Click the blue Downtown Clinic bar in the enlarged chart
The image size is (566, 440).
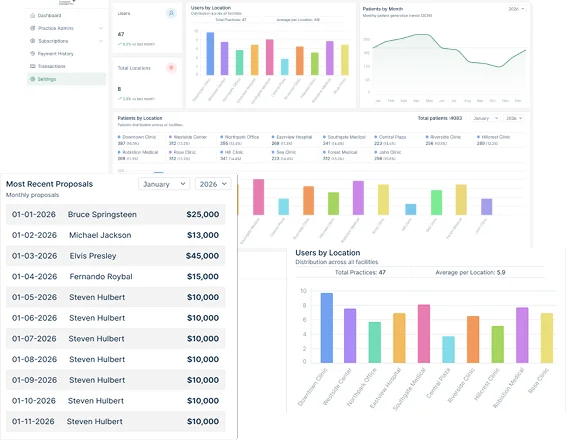pos(327,328)
